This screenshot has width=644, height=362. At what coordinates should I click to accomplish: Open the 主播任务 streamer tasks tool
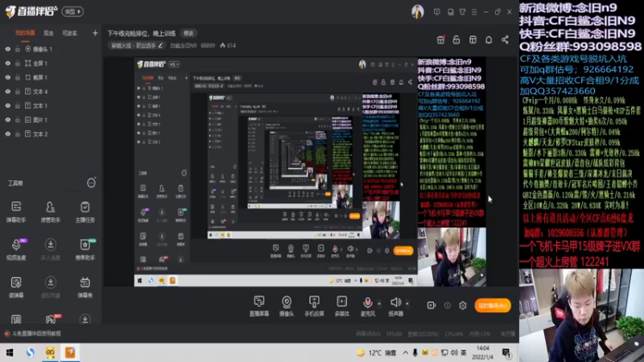(x=85, y=212)
